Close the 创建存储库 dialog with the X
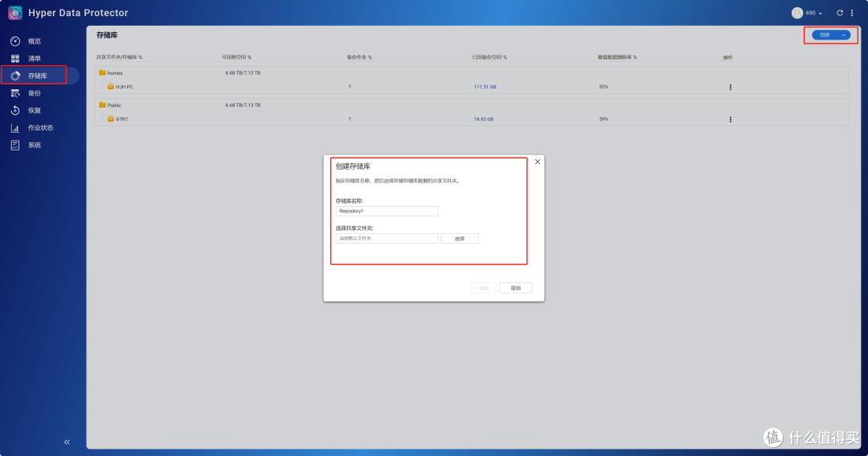This screenshot has width=868, height=456. [538, 162]
